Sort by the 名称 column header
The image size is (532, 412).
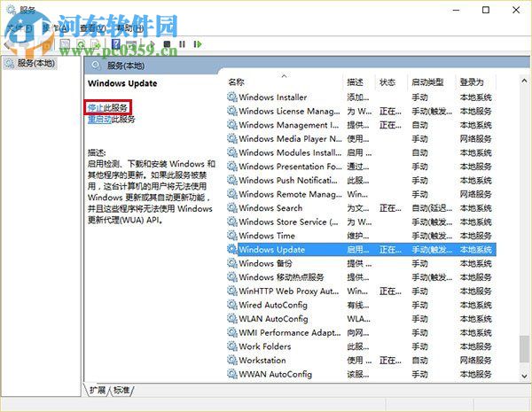pyautogui.click(x=237, y=82)
